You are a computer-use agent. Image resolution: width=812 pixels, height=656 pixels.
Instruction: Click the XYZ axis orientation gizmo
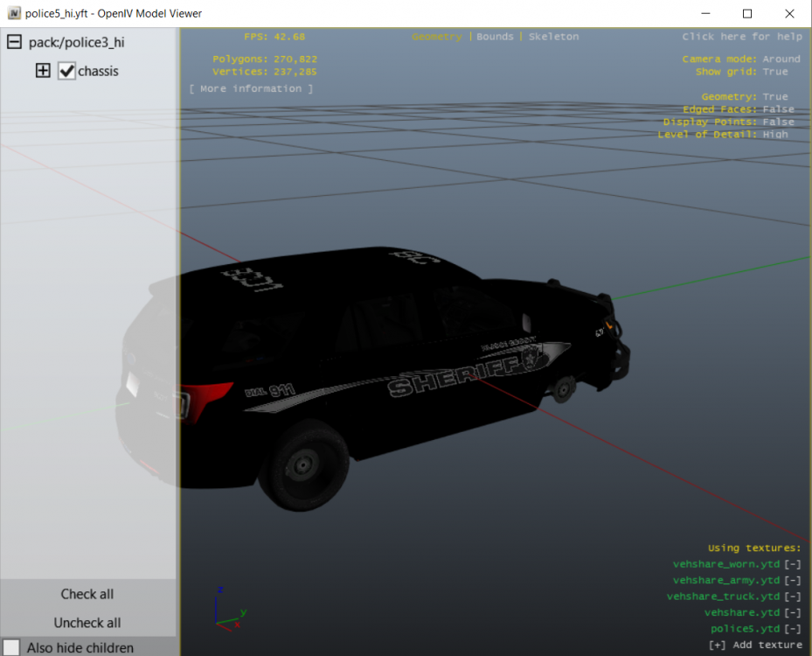(229, 610)
